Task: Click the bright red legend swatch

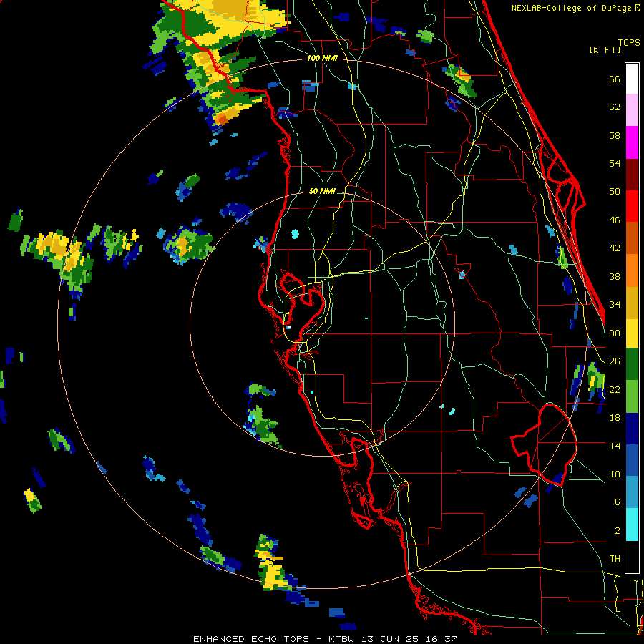Action: (632, 206)
